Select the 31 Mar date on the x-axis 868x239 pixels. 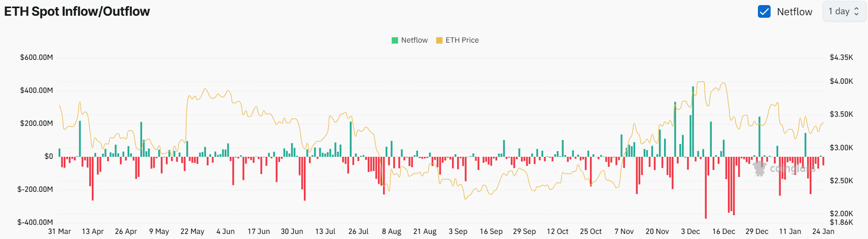click(59, 231)
